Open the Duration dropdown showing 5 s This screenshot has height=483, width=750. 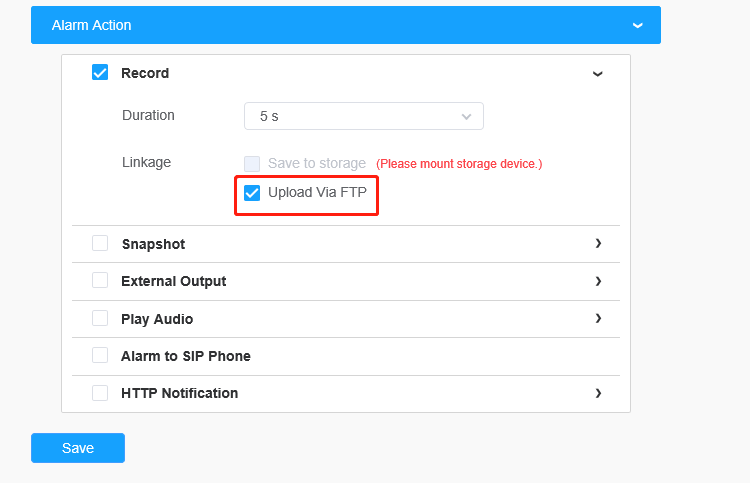pos(364,116)
